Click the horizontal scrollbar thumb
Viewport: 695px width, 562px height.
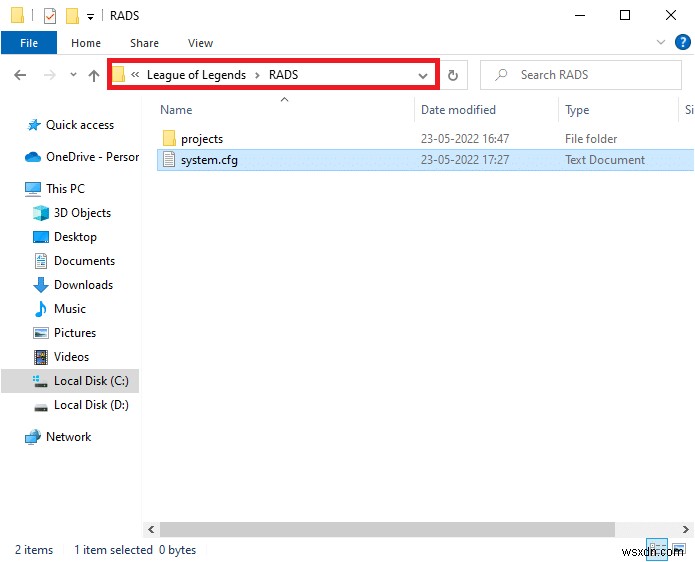pos(387,530)
